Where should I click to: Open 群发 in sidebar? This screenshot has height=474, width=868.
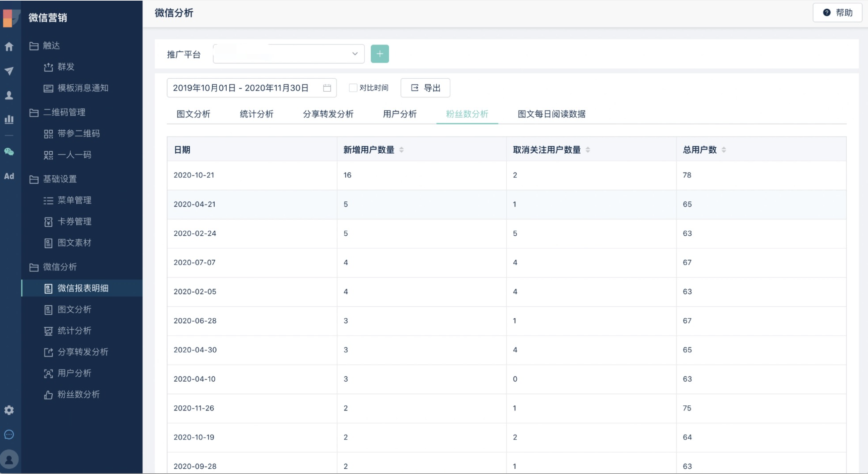(x=82, y=67)
